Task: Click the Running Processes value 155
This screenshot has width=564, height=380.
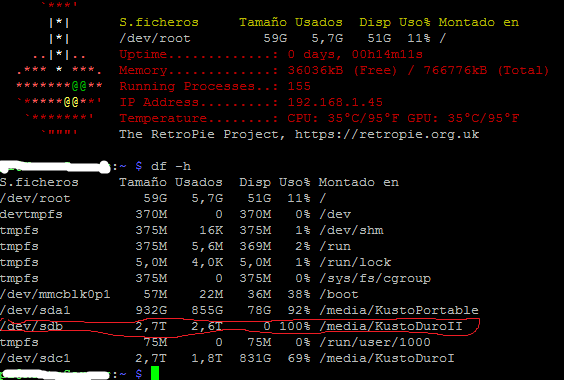Action: [x=299, y=86]
